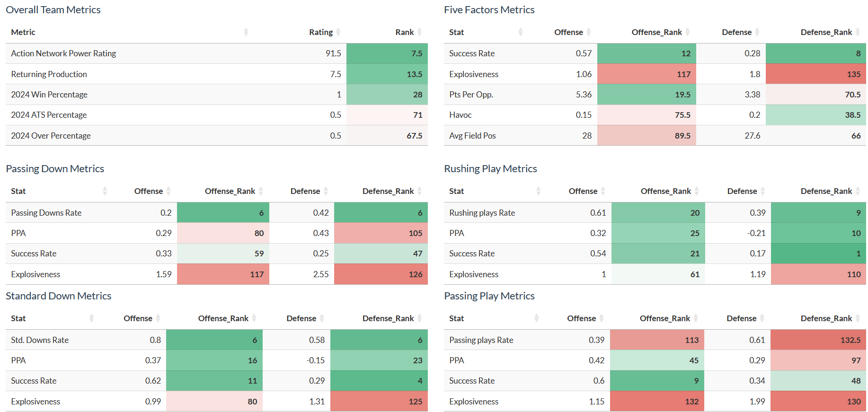Sort Passing Down Metrics by Offense arrows
868x412 pixels.
tap(168, 191)
